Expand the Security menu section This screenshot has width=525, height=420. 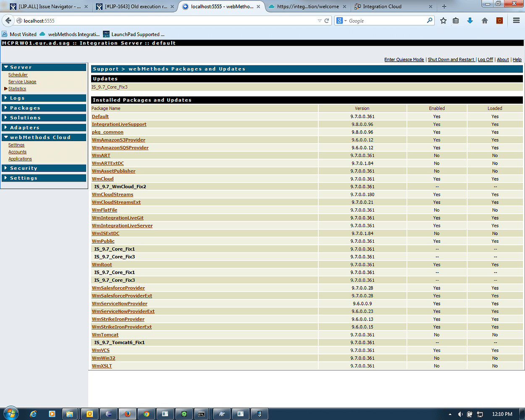44,168
